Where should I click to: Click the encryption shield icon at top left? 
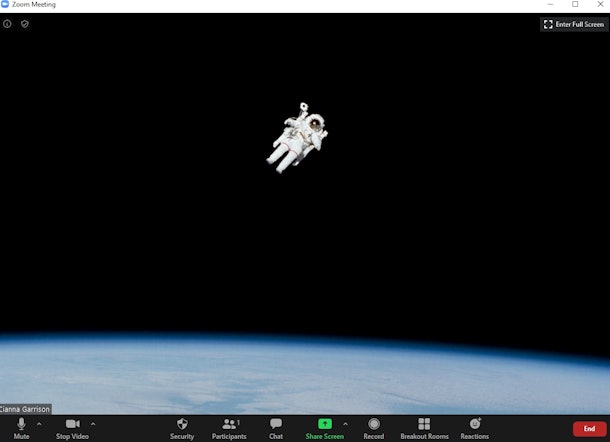(25, 24)
